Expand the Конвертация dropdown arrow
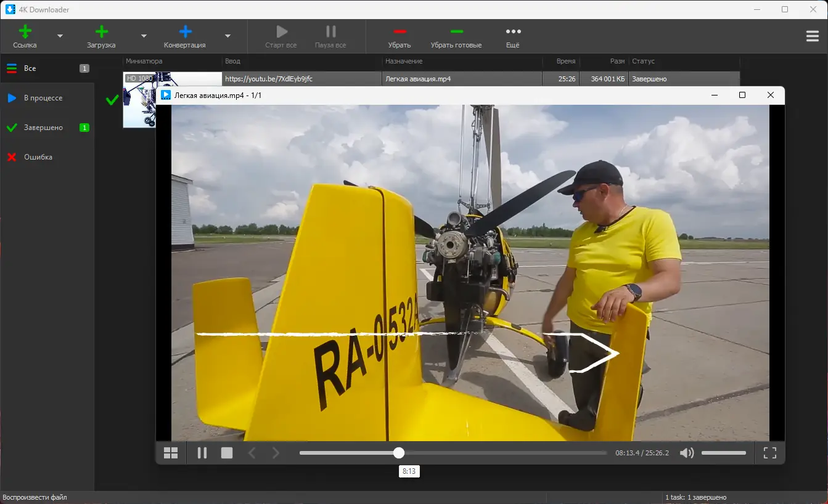Image resolution: width=828 pixels, height=504 pixels. coord(227,36)
